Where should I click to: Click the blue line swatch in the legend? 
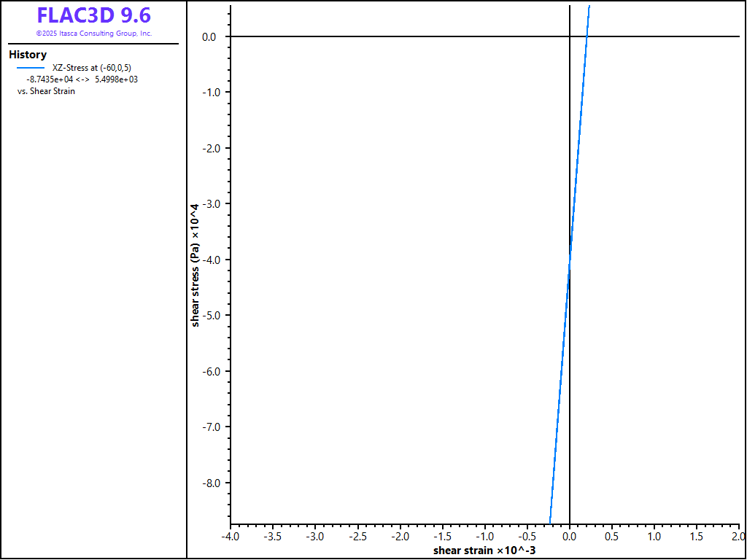30,68
